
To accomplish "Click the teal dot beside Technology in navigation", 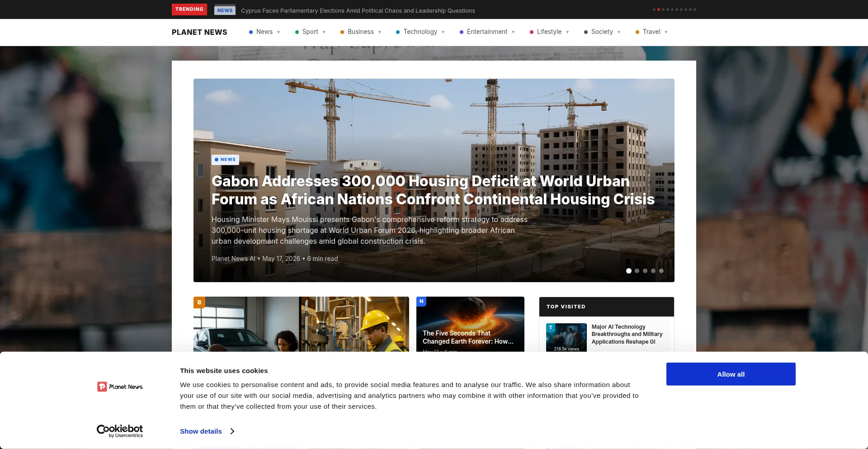I will pyautogui.click(x=398, y=32).
